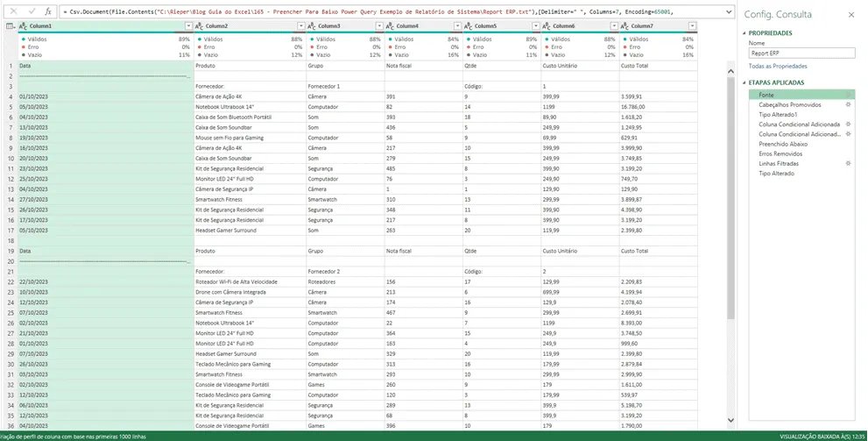Click the ABC data type icon of Column6

547,26
